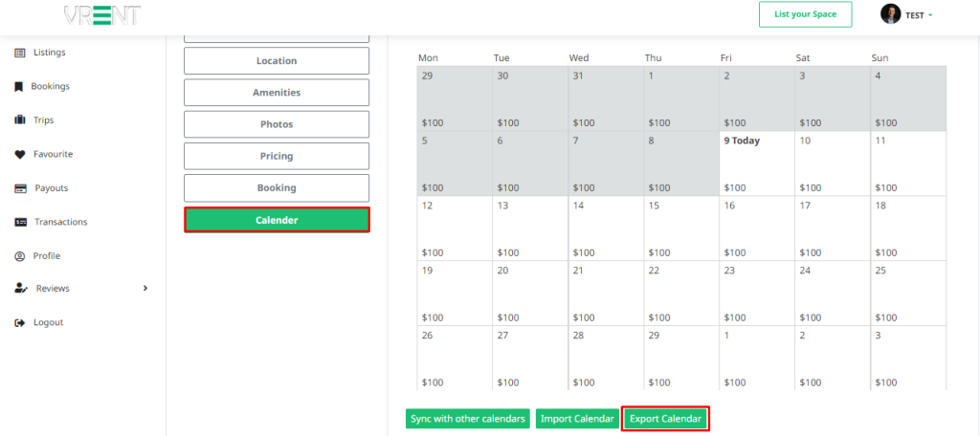Click Sync with other calendars button

click(x=468, y=419)
